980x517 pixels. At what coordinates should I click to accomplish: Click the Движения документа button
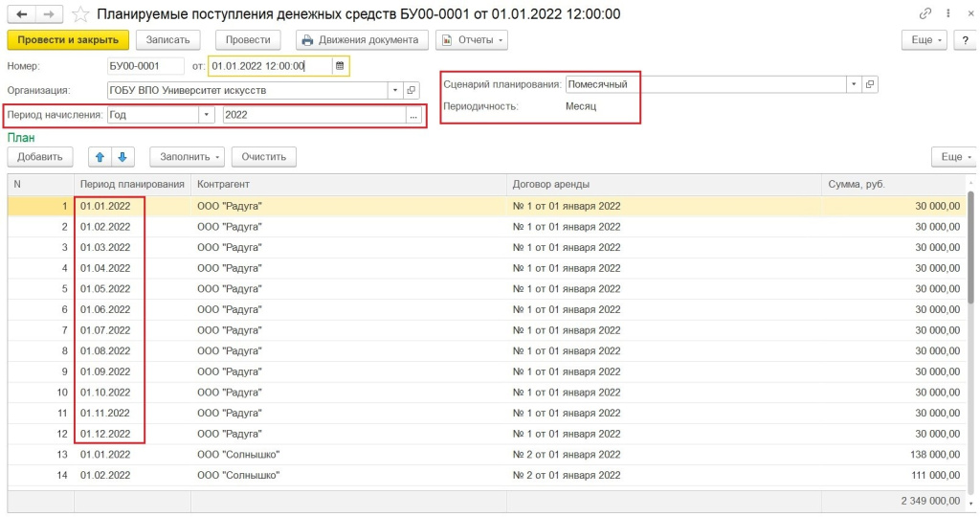(362, 40)
